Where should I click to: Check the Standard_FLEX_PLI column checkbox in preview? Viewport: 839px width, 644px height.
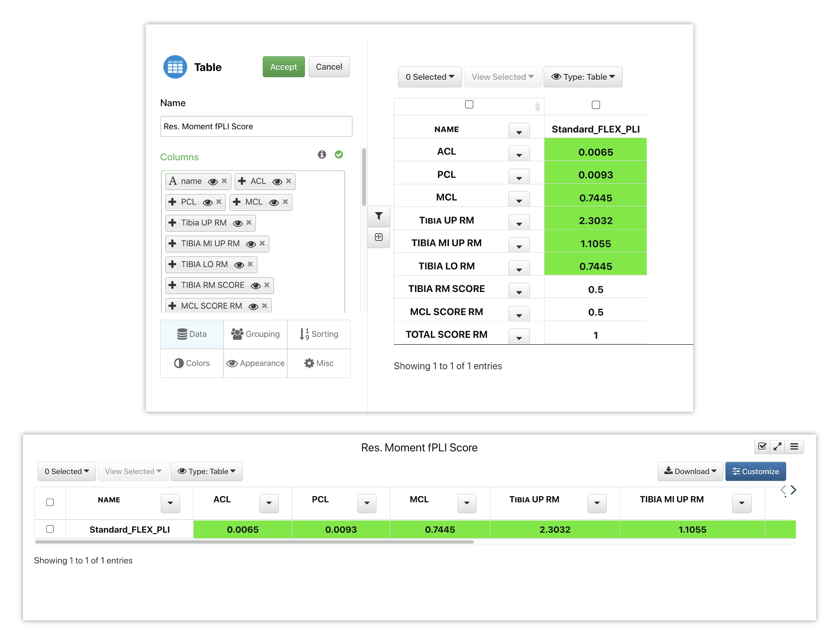pyautogui.click(x=596, y=105)
